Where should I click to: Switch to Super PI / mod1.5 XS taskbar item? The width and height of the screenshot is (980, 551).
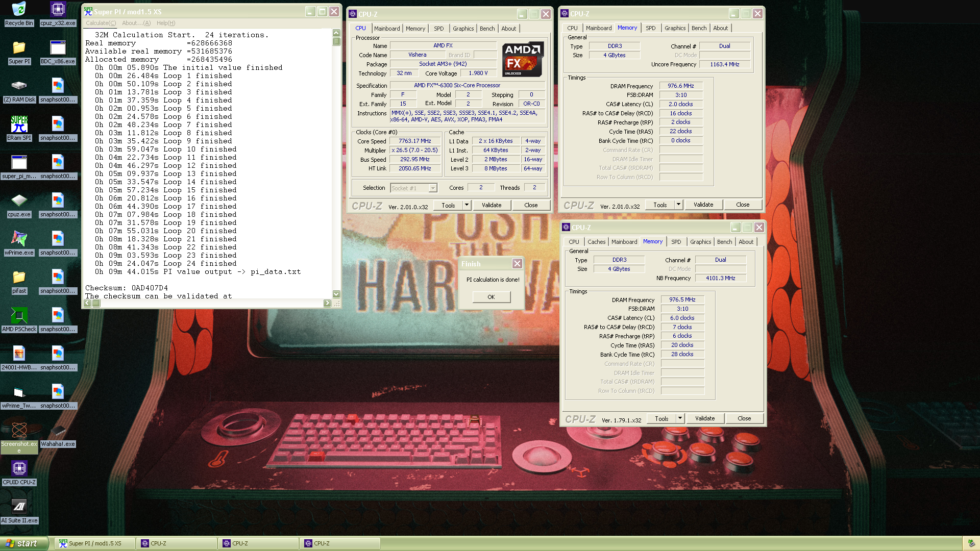point(95,543)
